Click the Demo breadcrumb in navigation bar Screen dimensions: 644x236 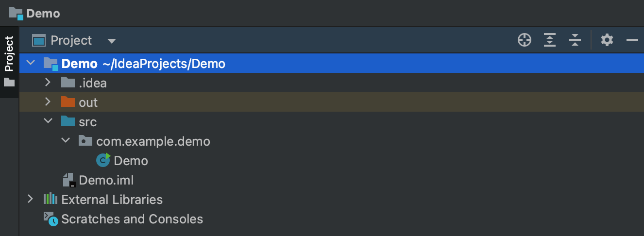(x=43, y=13)
